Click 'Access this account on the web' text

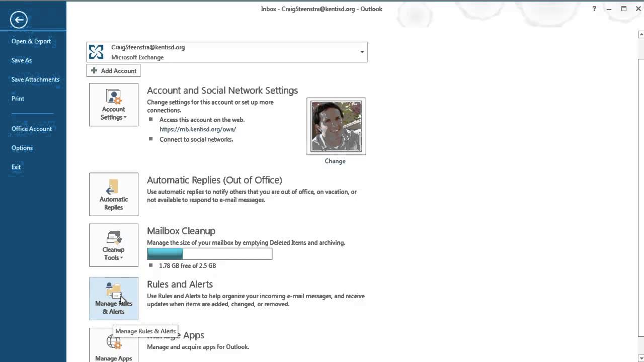(x=202, y=120)
